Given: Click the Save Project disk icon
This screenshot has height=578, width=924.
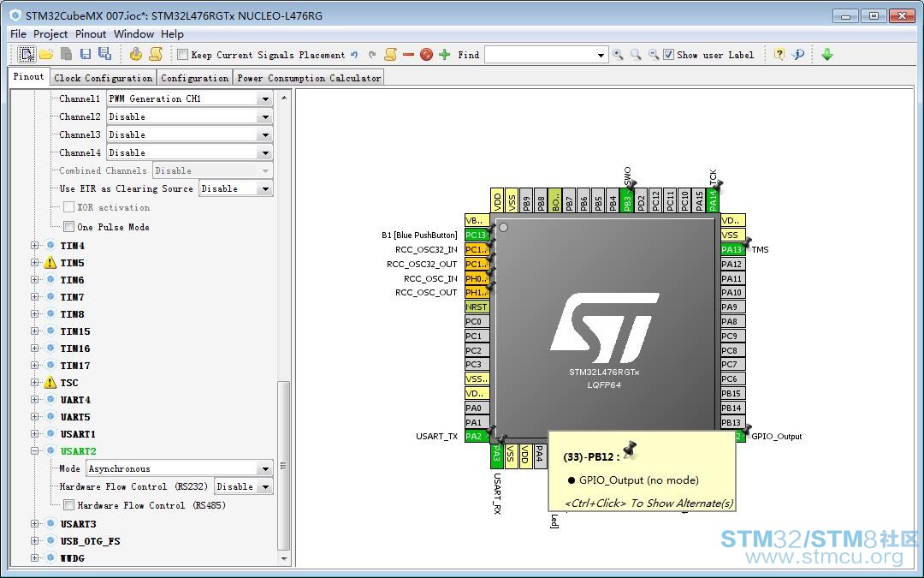Looking at the screenshot, I should (86, 54).
